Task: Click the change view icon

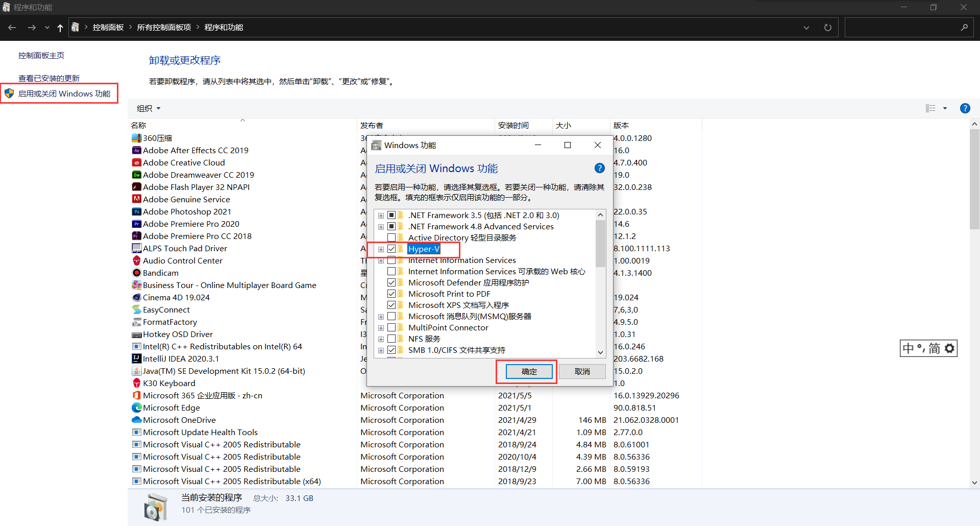Action: 930,108
